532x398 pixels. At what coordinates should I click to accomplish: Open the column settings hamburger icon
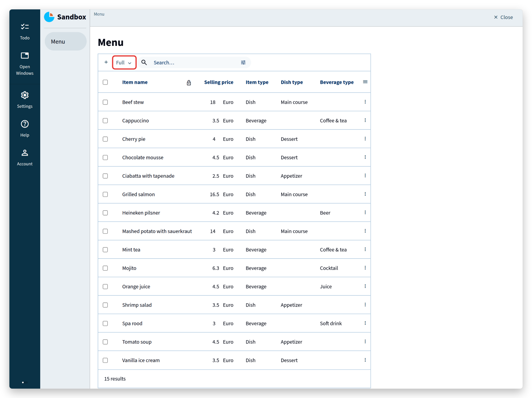click(365, 82)
